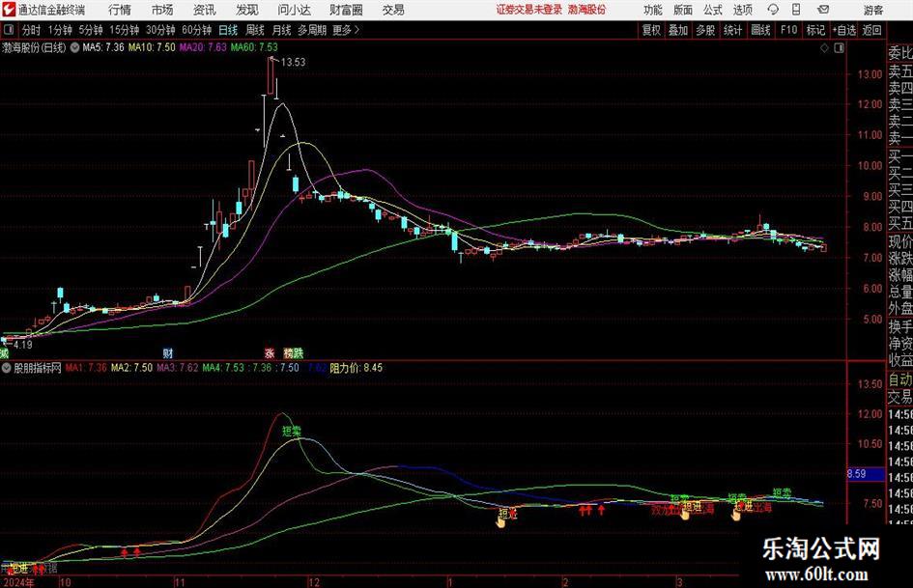
Task: Click 渤海股份(日线) chart title
Action: pyautogui.click(x=35, y=47)
